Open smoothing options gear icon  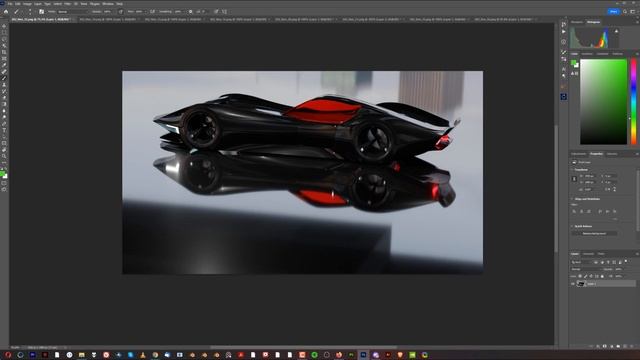(x=190, y=11)
